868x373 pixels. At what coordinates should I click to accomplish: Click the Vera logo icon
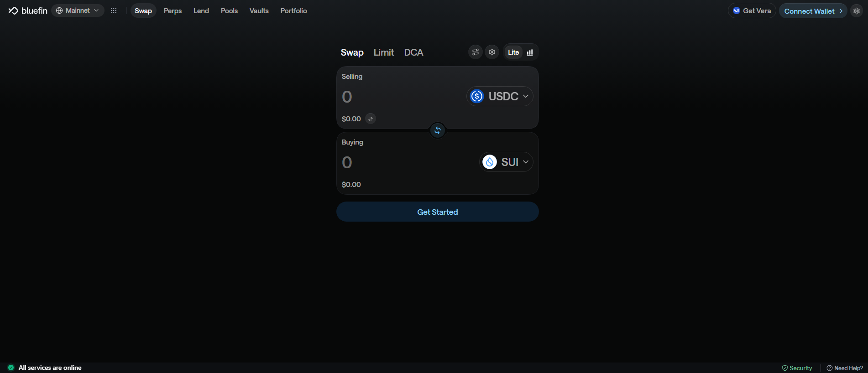pyautogui.click(x=737, y=10)
